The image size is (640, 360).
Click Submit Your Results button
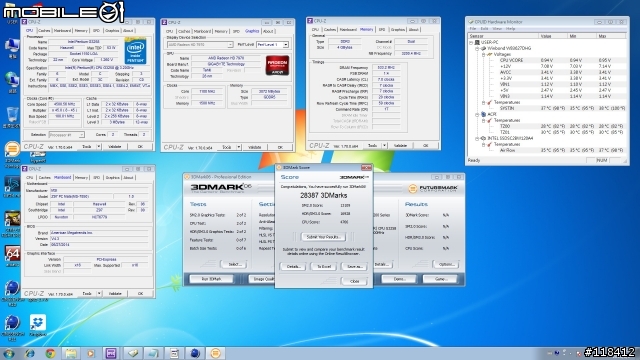coord(323,237)
